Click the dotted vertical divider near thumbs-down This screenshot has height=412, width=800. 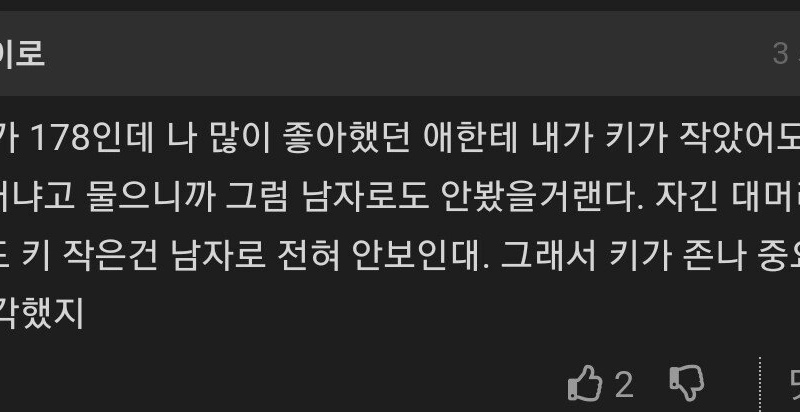tap(760, 384)
